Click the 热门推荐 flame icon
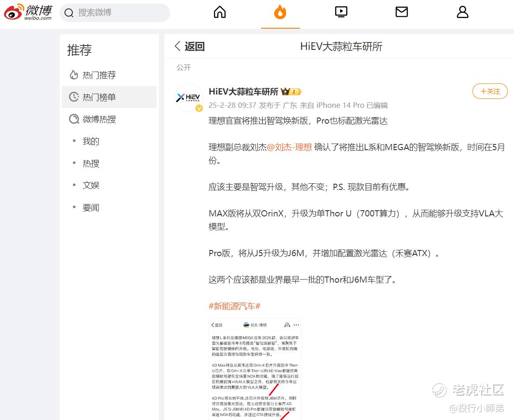The height and width of the screenshot is (420, 514). (x=74, y=75)
